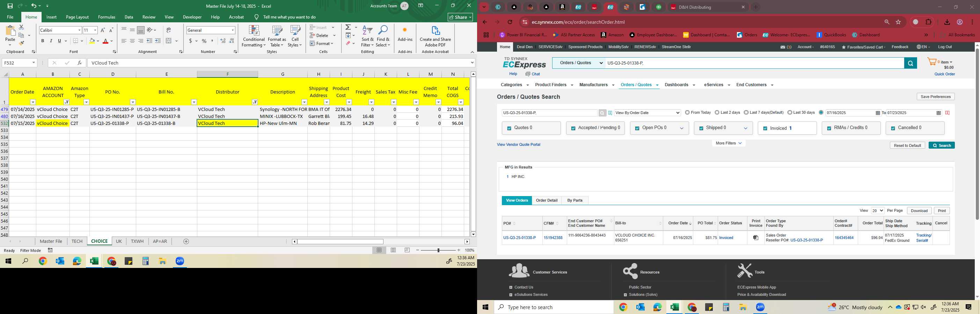Open Conditional Formatting in Styles group
This screenshot has height=314, width=980.
point(254,36)
